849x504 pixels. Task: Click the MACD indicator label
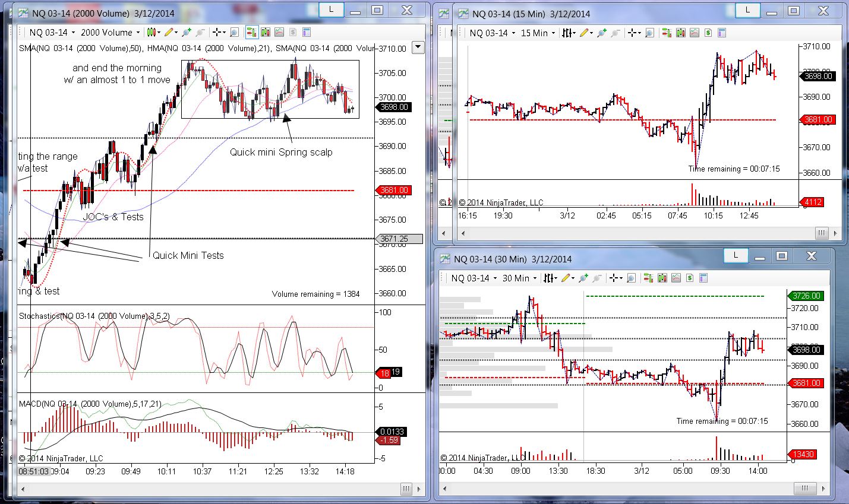[x=90, y=404]
